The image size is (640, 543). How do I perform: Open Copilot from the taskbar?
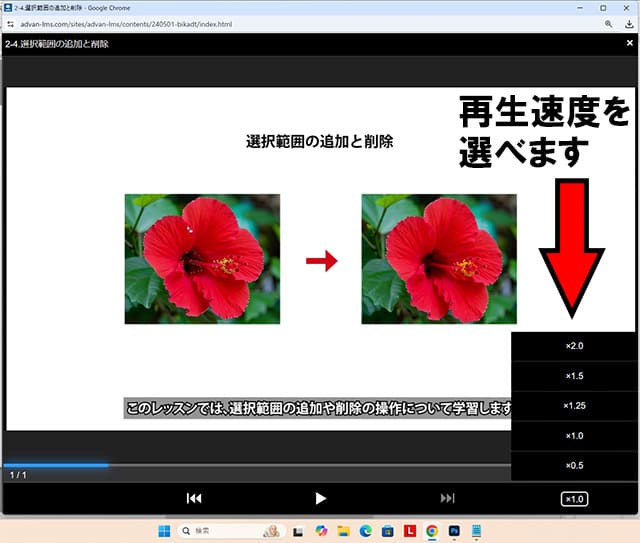(x=321, y=531)
